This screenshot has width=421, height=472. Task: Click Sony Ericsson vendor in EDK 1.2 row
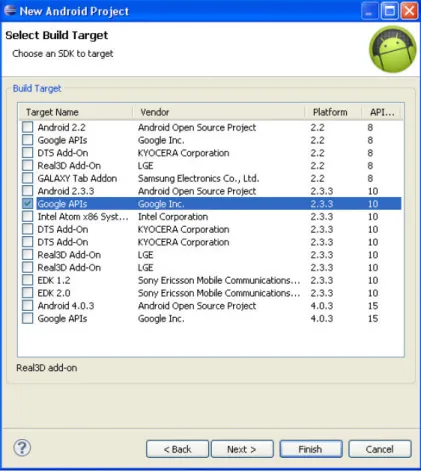(219, 280)
